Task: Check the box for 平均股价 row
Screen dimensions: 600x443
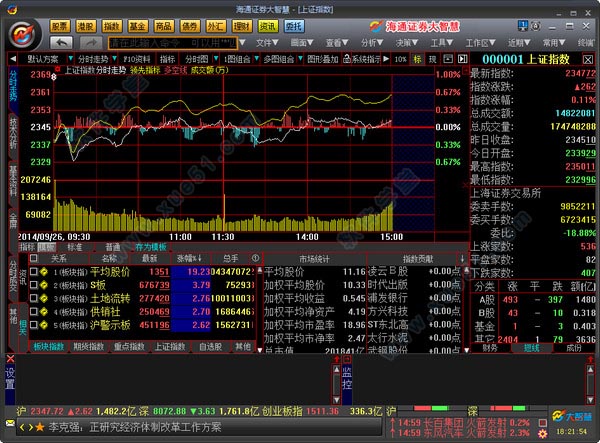Action: (34, 272)
